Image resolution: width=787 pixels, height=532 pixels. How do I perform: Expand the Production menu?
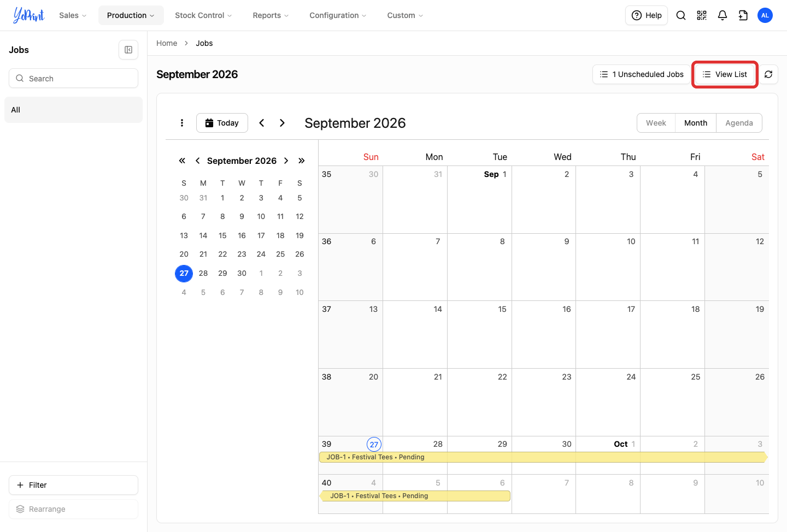point(131,15)
